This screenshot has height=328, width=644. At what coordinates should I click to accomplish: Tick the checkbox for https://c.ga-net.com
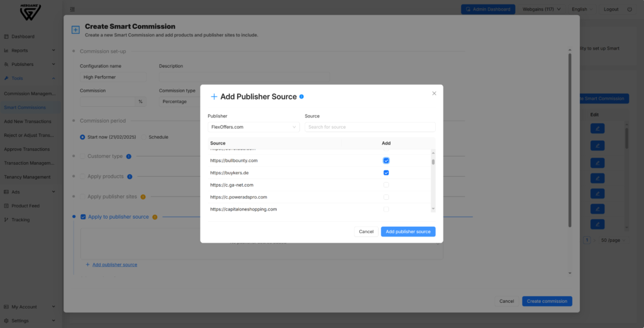[x=386, y=185]
